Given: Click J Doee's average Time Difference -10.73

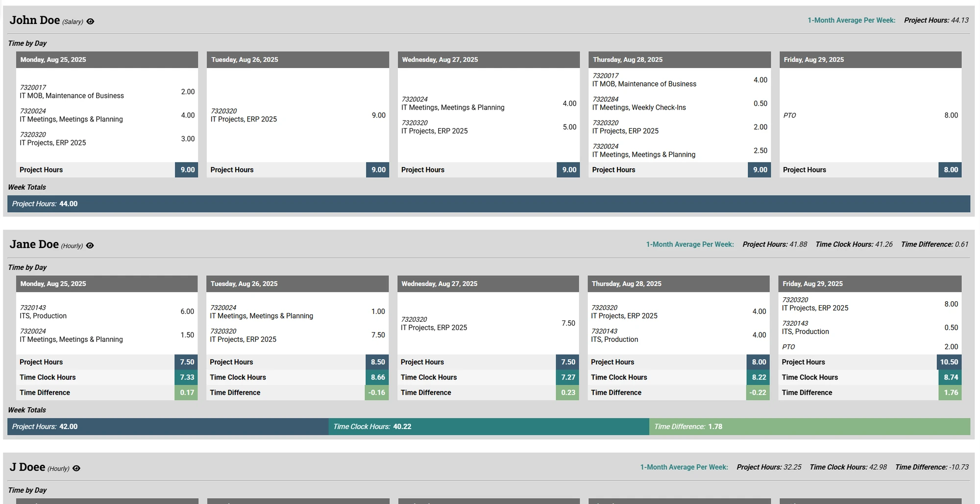Looking at the screenshot, I should pos(932,467).
